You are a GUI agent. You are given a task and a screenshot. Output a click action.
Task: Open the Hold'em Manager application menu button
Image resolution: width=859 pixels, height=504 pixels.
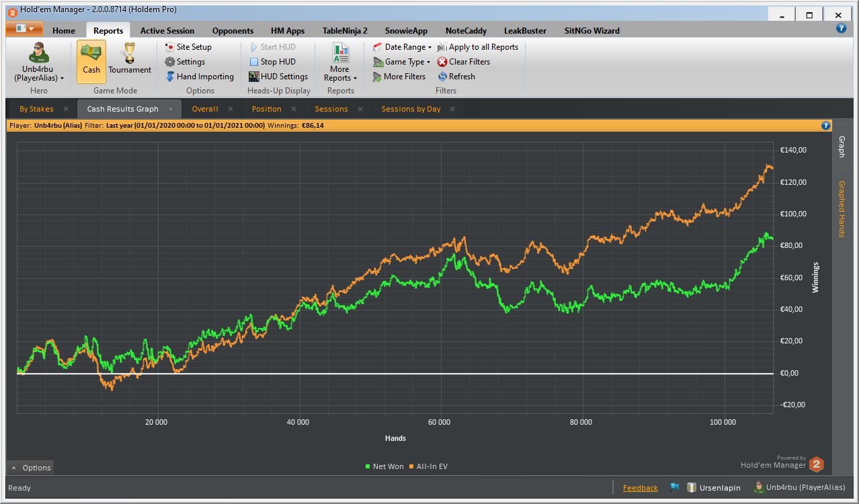pyautogui.click(x=24, y=29)
